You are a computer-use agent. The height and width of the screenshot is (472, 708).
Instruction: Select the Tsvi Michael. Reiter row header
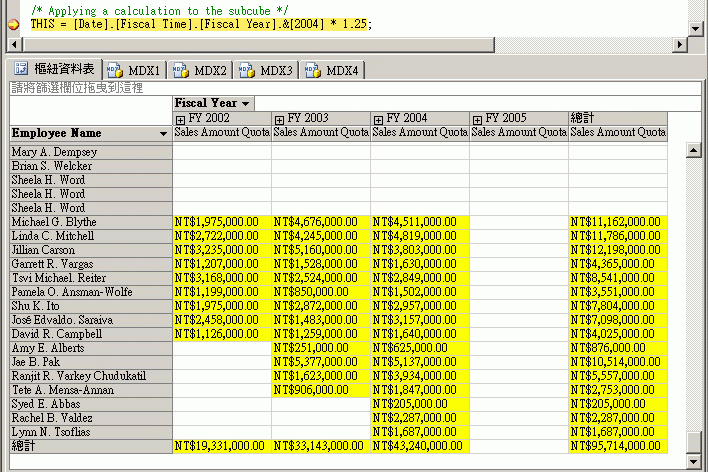(91, 278)
